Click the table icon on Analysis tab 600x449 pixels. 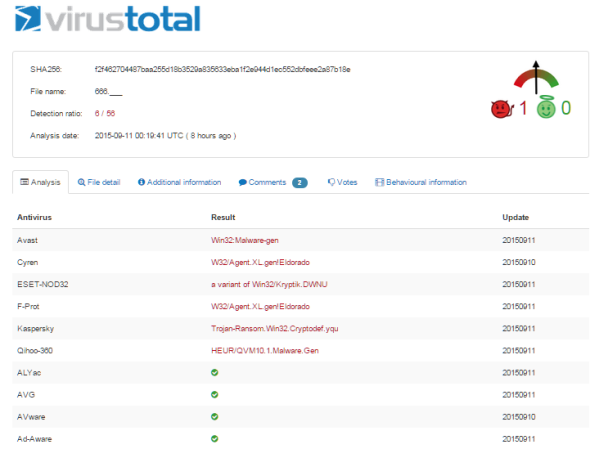pos(24,182)
